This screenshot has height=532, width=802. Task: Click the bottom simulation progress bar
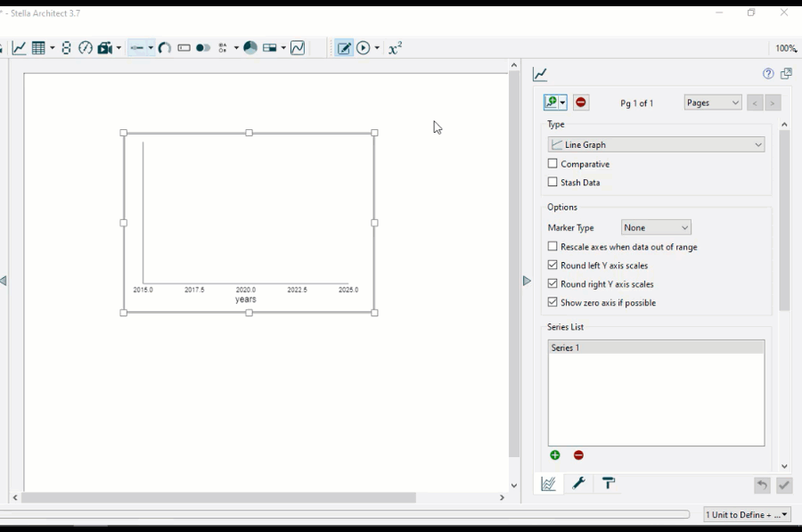point(345,514)
